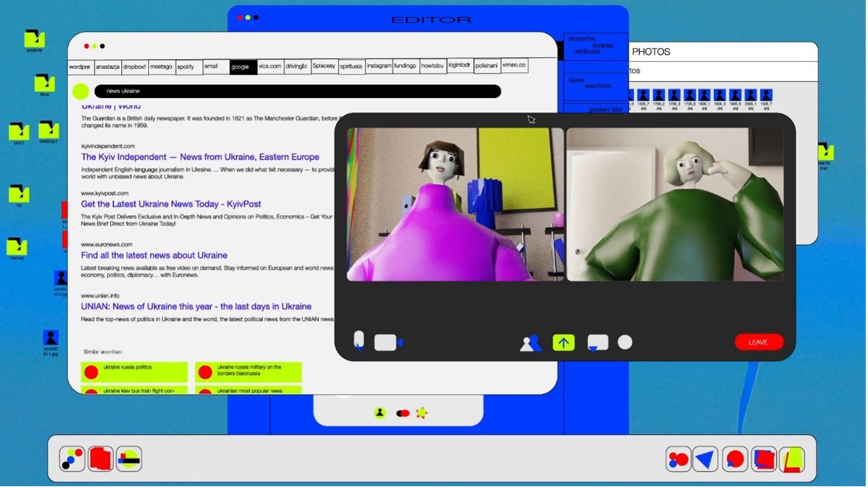The height and width of the screenshot is (488, 868).
Task: Launch the blue triangle dock app
Action: click(705, 459)
